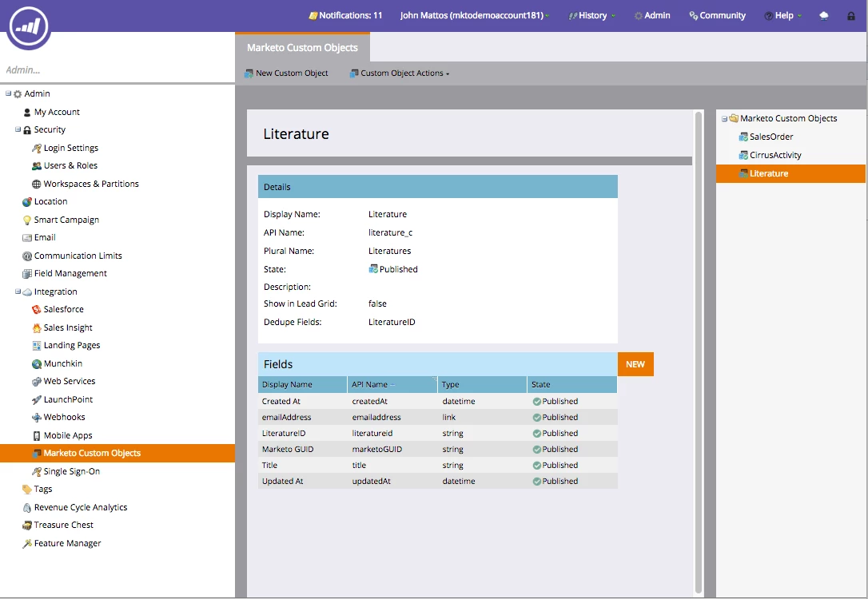This screenshot has height=599, width=868.
Task: Open the Admin menu in top bar
Action: click(652, 15)
